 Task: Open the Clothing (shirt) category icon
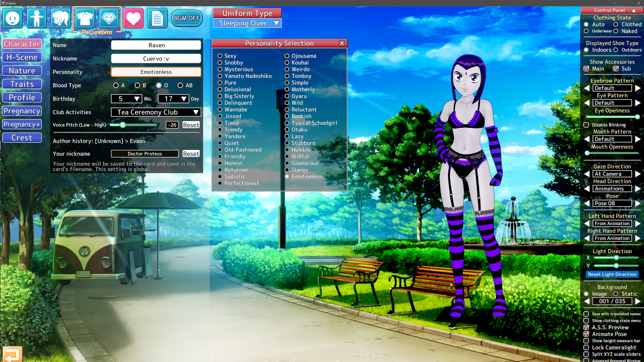point(85,18)
